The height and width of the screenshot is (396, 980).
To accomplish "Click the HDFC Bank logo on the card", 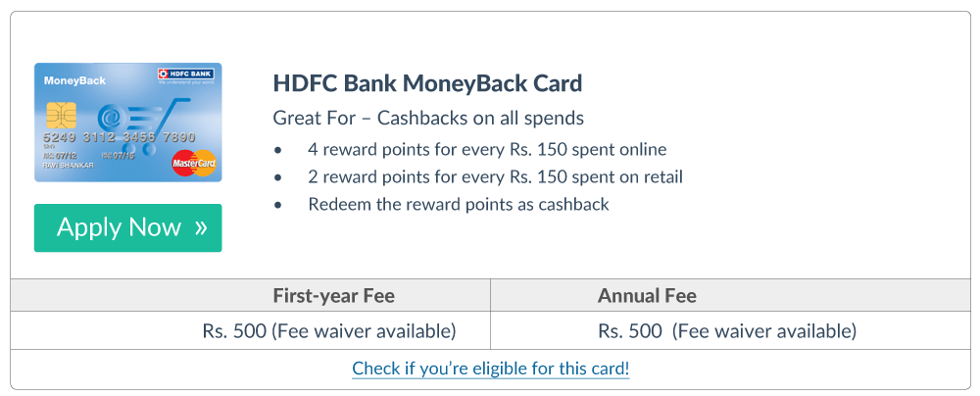I will pos(186,75).
